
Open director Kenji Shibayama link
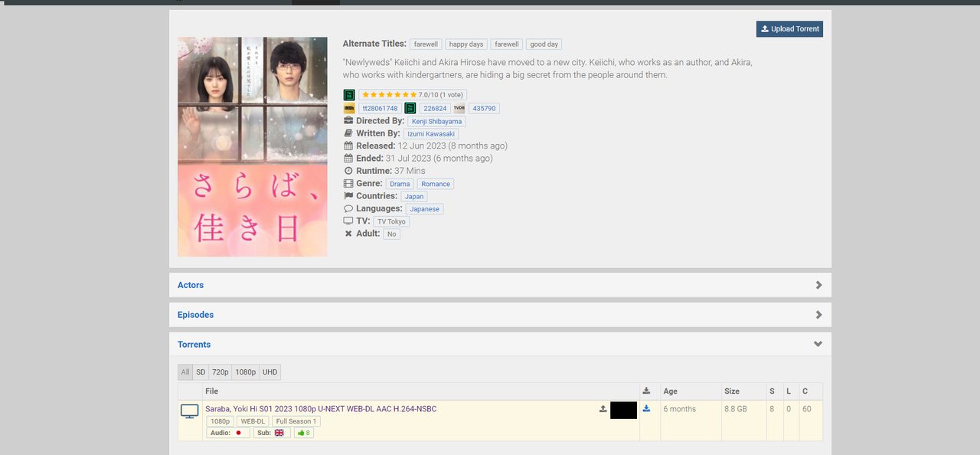coord(436,121)
